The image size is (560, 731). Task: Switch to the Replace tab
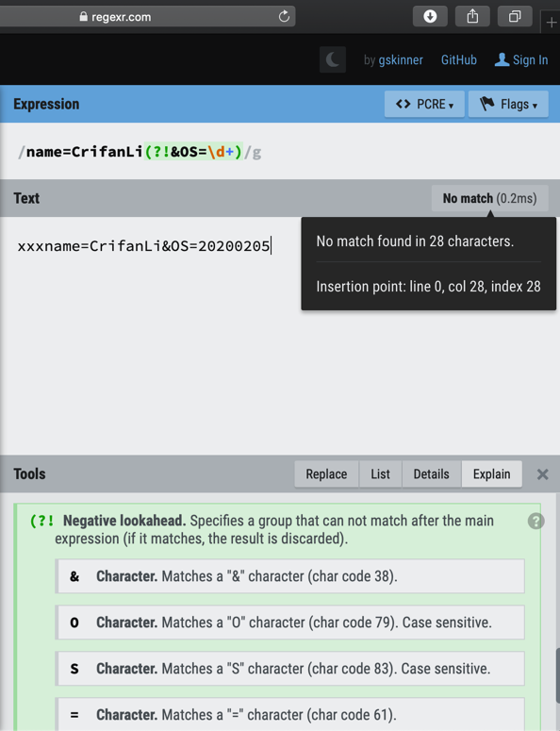(x=326, y=474)
